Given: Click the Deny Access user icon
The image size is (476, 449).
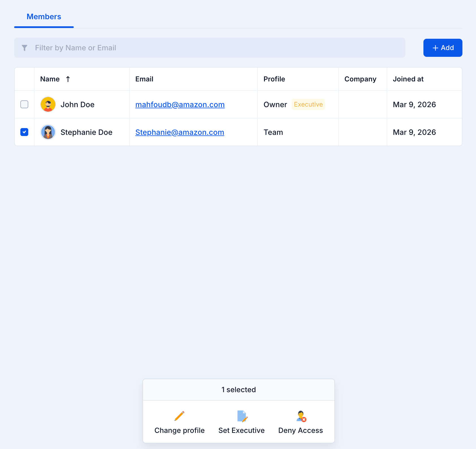Looking at the screenshot, I should tap(301, 416).
